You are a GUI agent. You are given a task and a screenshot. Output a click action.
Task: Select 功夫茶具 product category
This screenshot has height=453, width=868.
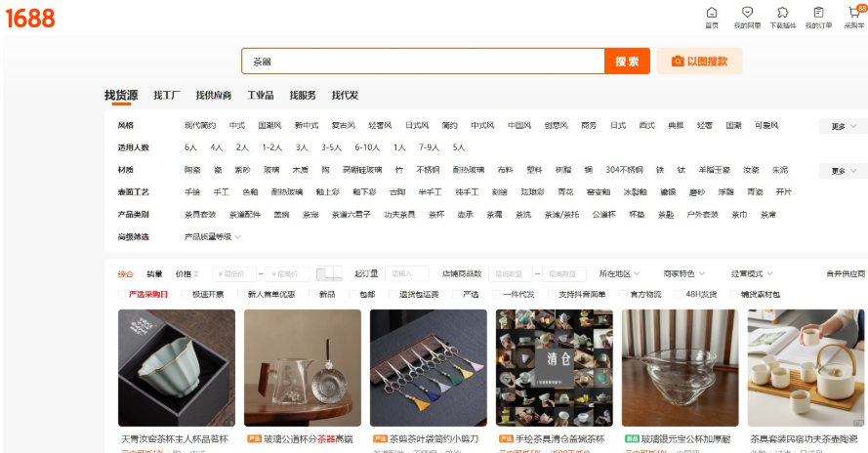pyautogui.click(x=399, y=215)
